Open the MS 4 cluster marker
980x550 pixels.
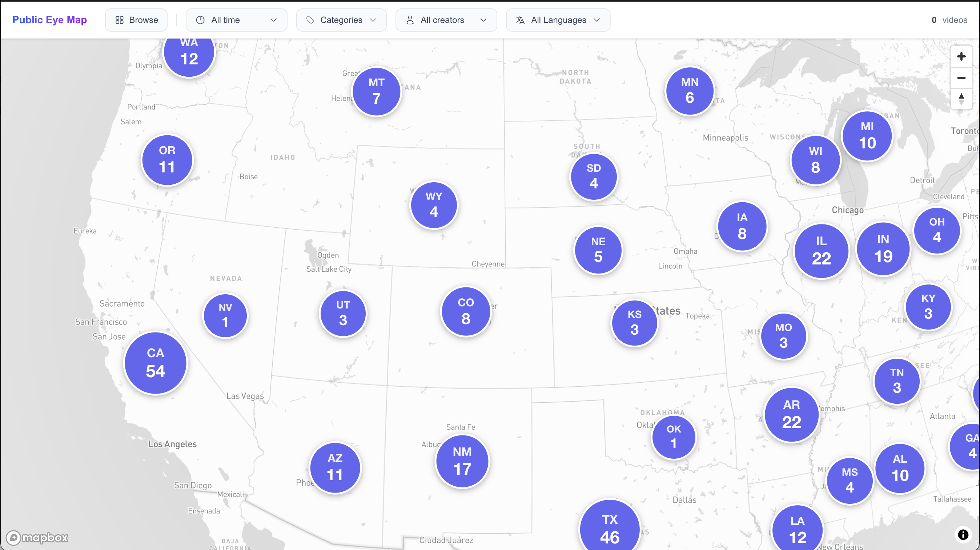coord(850,481)
